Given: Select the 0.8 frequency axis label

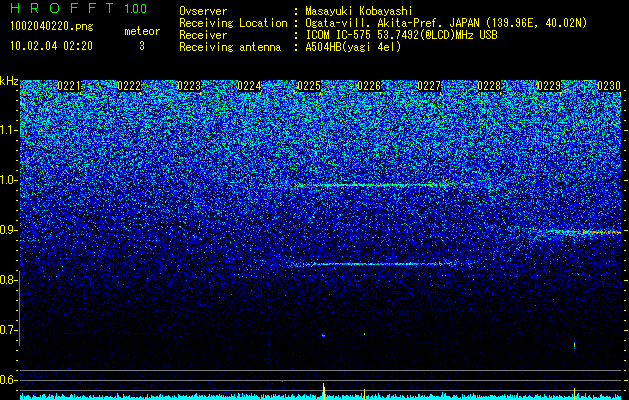Looking at the screenshot, I should pyautogui.click(x=6, y=280).
